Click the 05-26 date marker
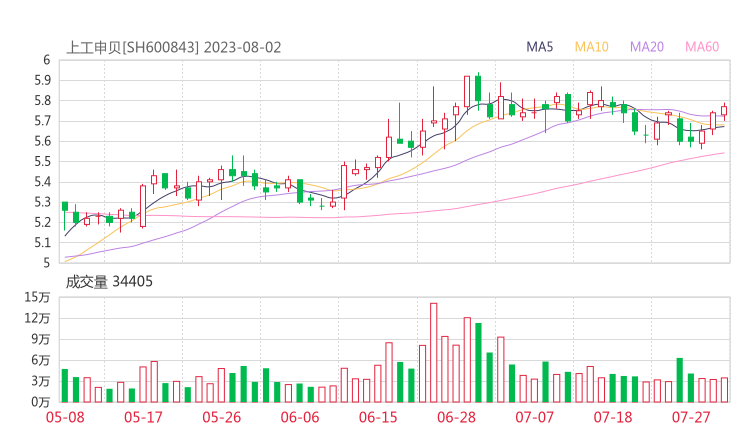The width and height of the screenshot is (740, 440). [x=221, y=416]
